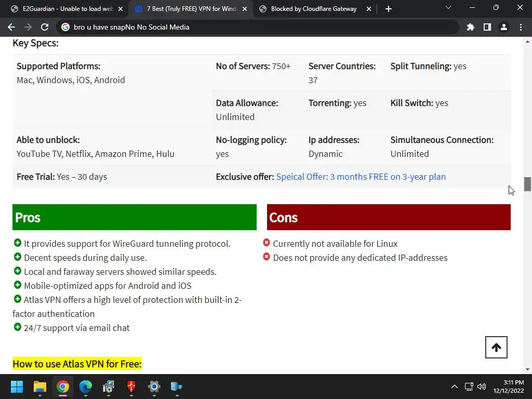
Task: Toggle the browser side panel
Action: click(x=487, y=27)
